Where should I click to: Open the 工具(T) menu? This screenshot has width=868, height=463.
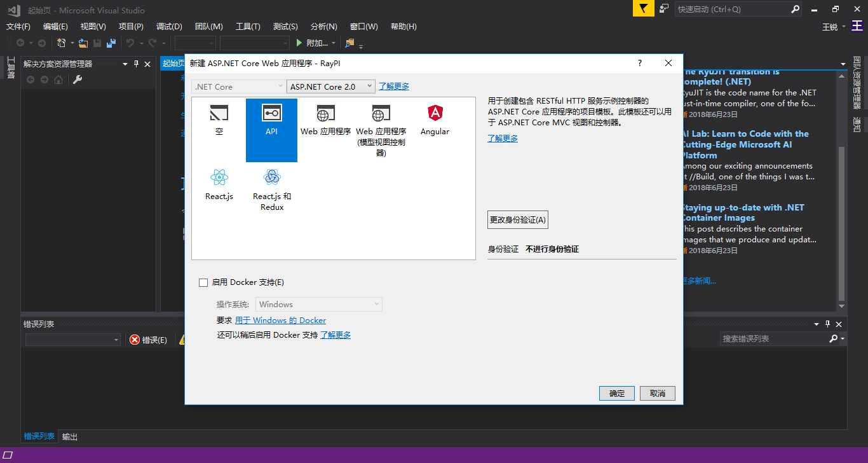248,26
